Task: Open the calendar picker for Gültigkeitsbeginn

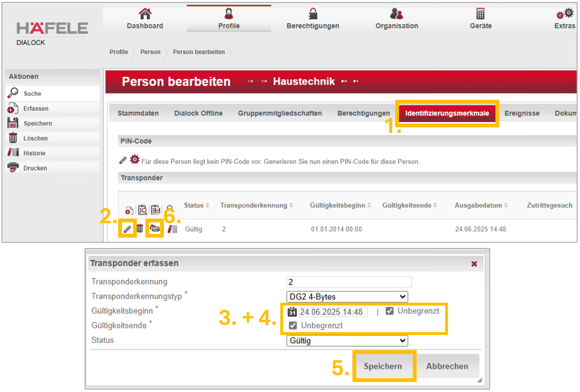Action: [x=292, y=312]
